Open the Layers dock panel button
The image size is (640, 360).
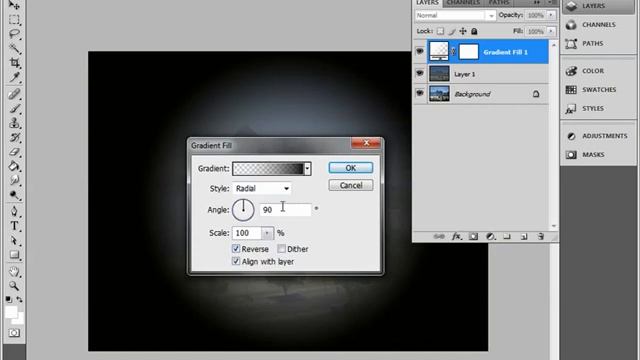[x=598, y=6]
